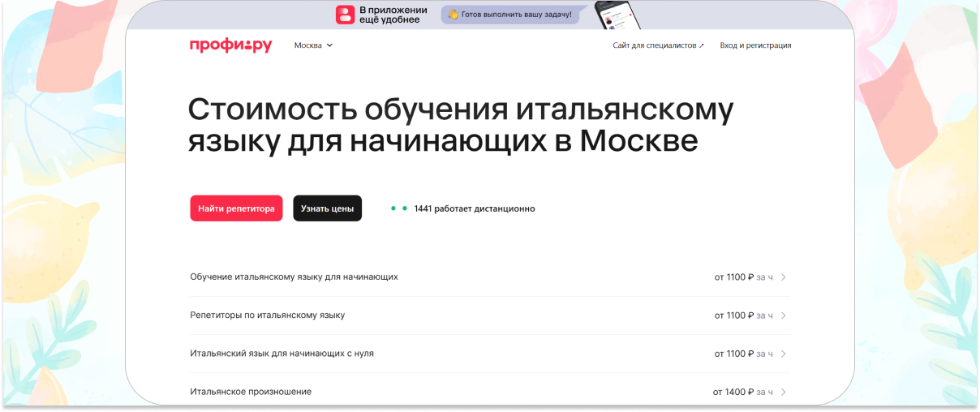The image size is (980, 412).
Task: Click the external arrow icon after Сайт для специалистов
Action: pyautogui.click(x=702, y=45)
